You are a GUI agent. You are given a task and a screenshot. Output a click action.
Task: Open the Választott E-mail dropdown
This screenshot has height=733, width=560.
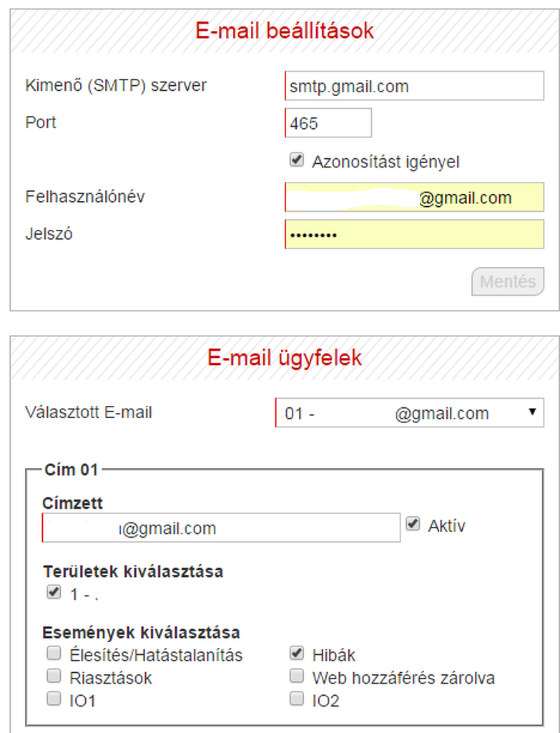coord(410,413)
